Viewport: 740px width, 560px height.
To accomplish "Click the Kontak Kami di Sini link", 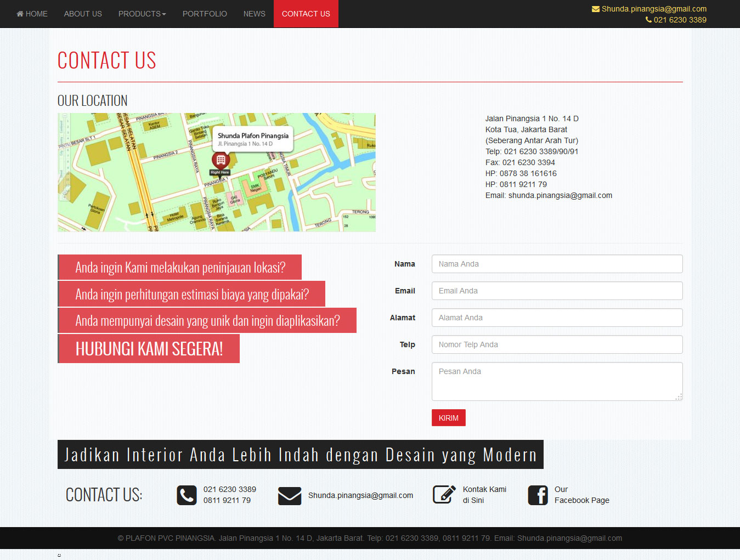I will [484, 495].
